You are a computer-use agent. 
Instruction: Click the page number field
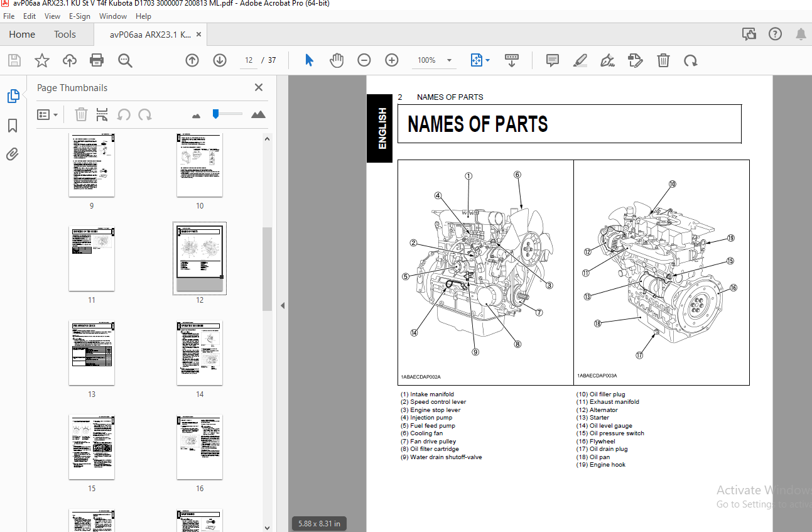pyautogui.click(x=249, y=60)
